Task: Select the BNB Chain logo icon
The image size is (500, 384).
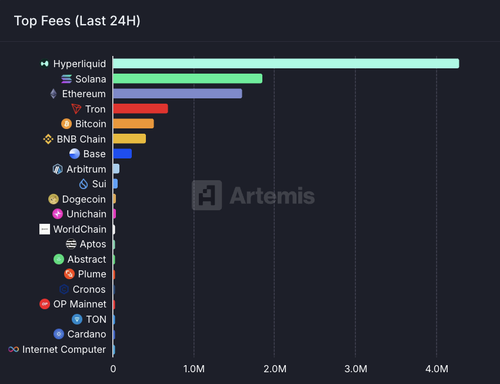Action: point(48,139)
